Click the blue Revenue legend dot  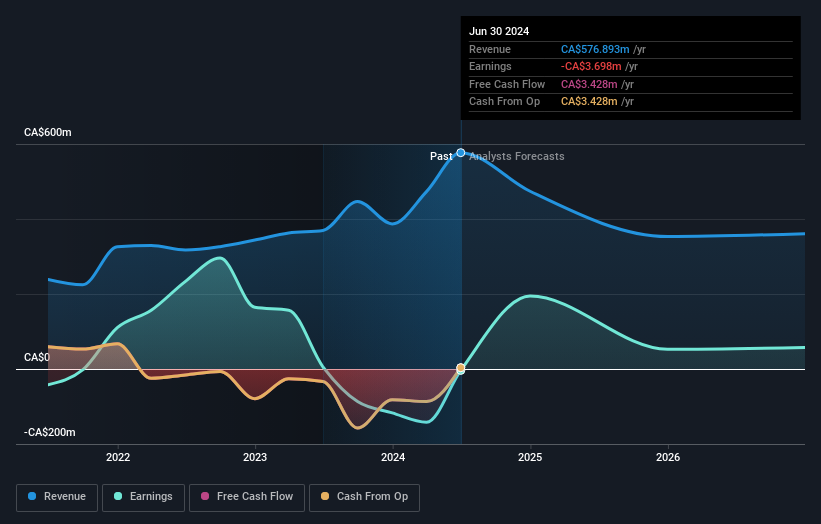[x=32, y=496]
